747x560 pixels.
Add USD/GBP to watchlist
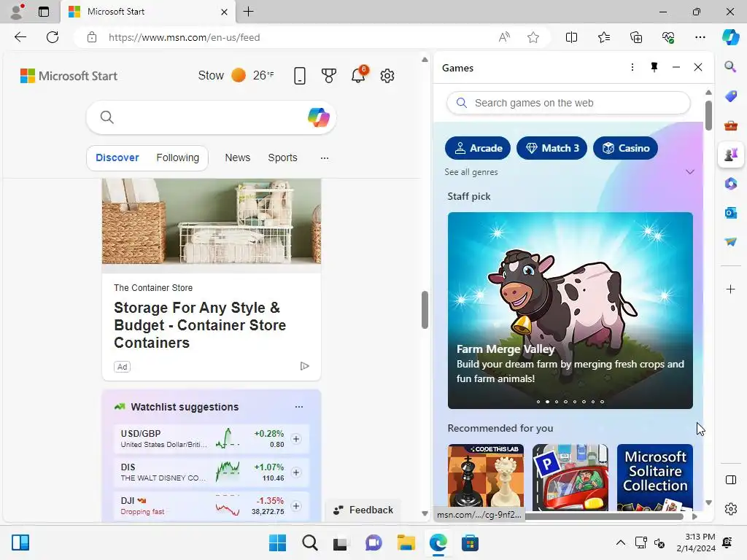(x=296, y=438)
